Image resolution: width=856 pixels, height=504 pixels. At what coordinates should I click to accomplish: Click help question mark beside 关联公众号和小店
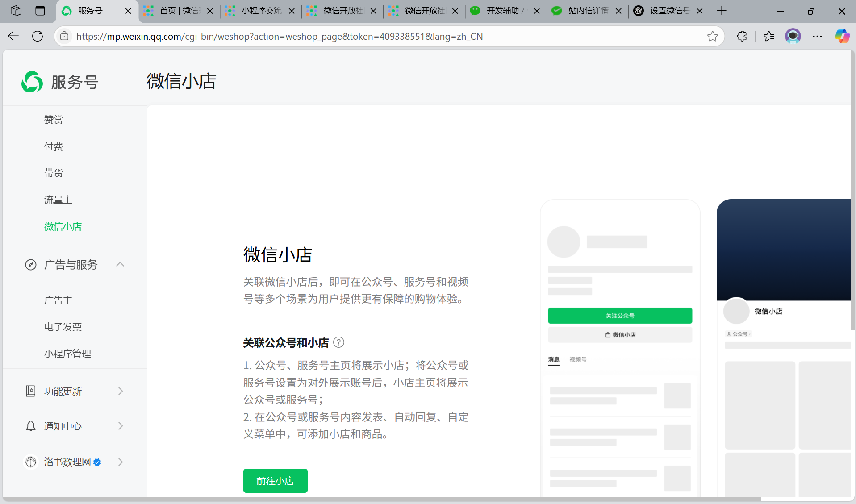[x=339, y=342]
